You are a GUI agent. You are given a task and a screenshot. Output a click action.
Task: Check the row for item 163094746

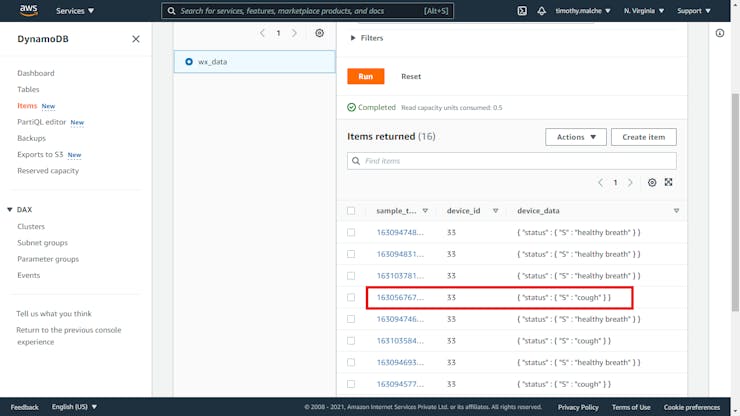click(x=351, y=319)
